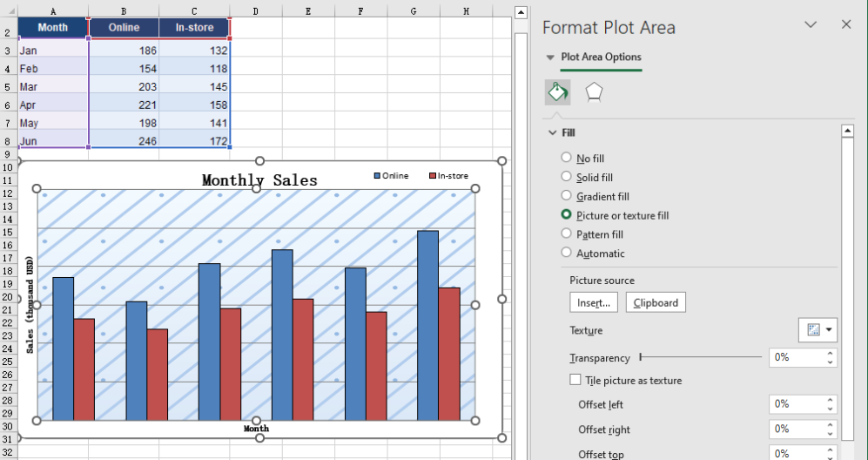Click the Offset left value field
Screen dimensions: 868x460
(x=796, y=404)
